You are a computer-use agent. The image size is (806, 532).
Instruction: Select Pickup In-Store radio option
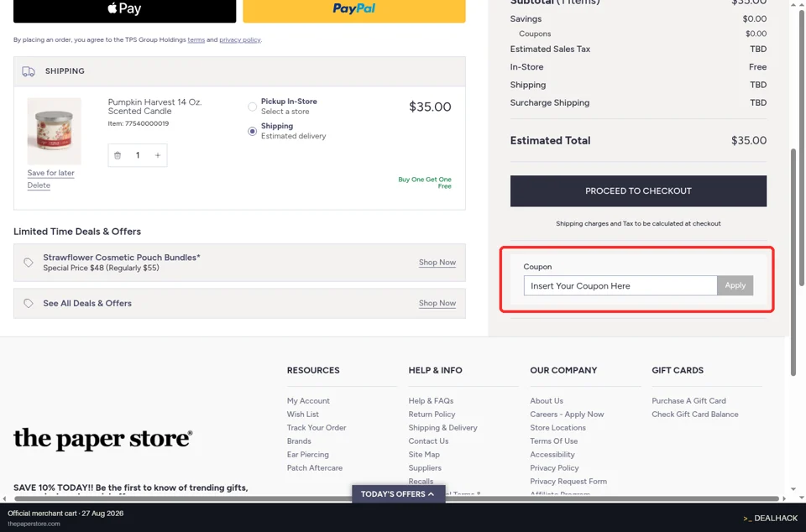252,107
